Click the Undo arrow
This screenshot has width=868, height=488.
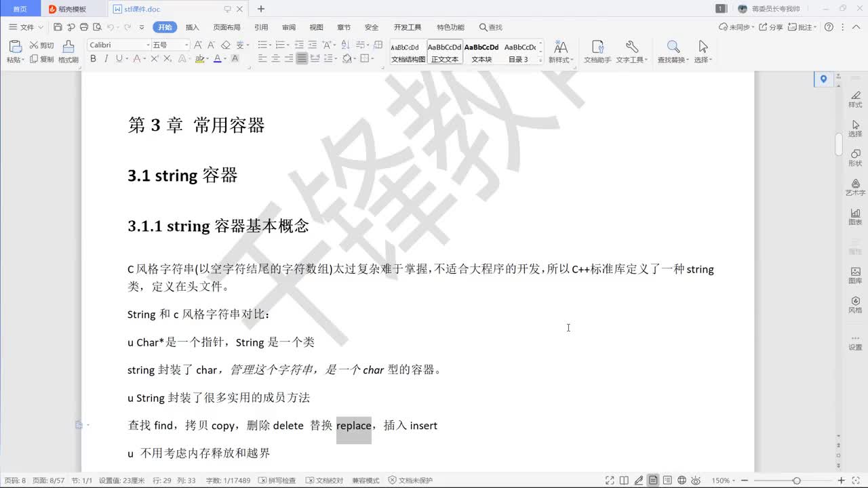click(111, 27)
